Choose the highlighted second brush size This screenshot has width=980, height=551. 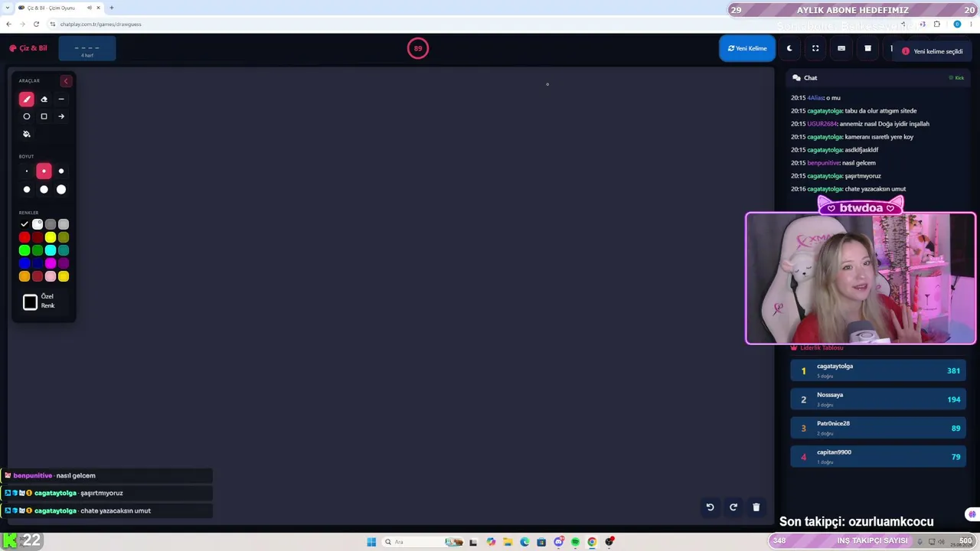coord(44,171)
